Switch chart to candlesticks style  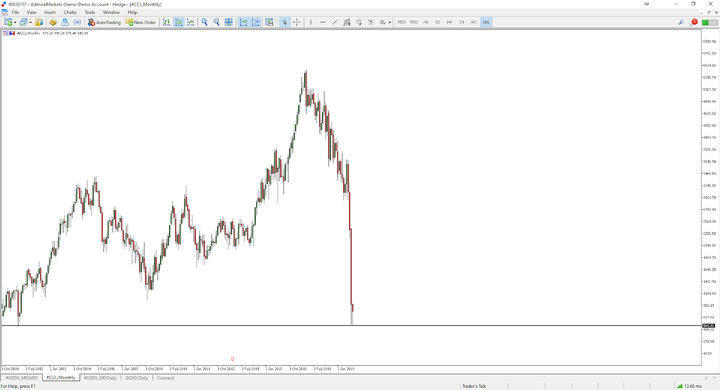[x=179, y=22]
